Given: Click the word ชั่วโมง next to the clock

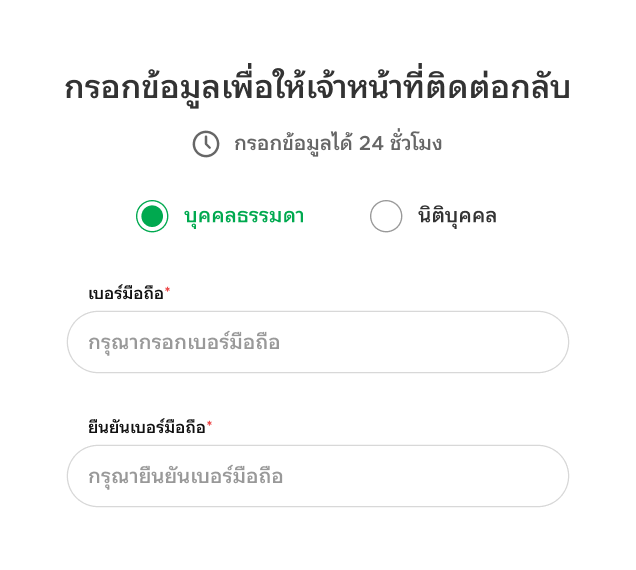Looking at the screenshot, I should 416,144.
